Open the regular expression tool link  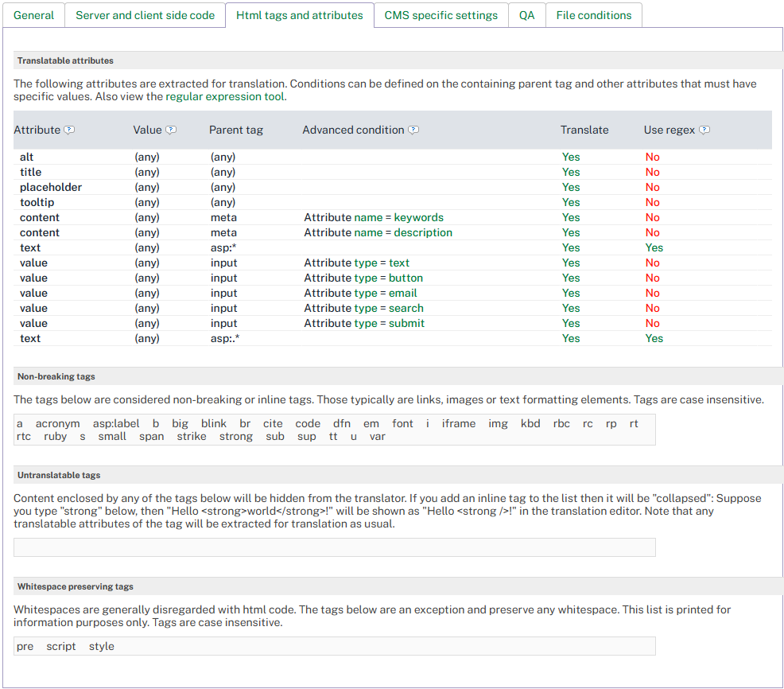point(225,96)
